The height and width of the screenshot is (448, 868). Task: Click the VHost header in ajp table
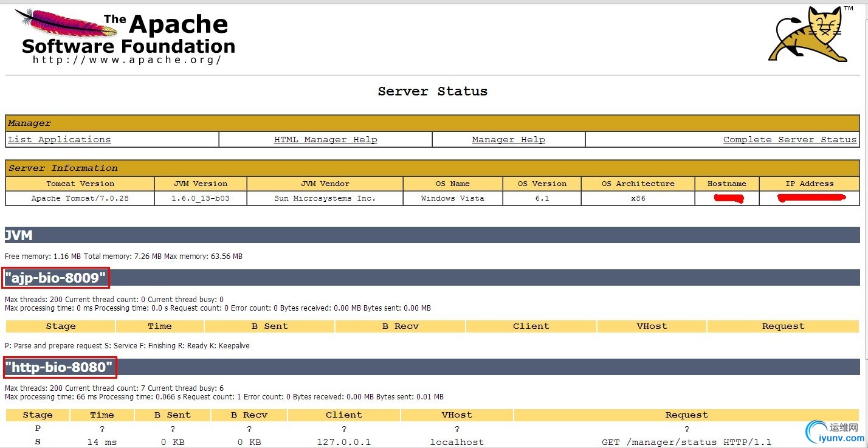(x=652, y=326)
